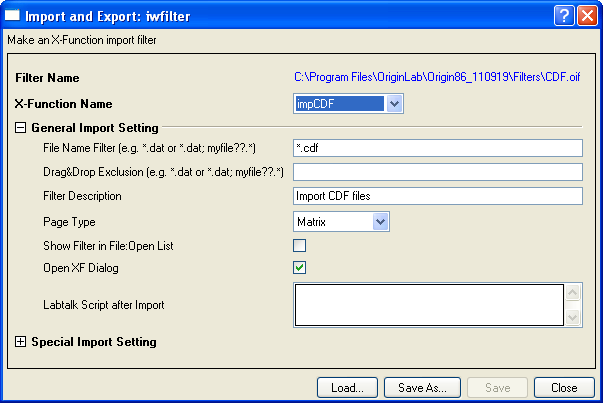The width and height of the screenshot is (603, 403).
Task: Click the Filter Description text field
Action: pos(437,196)
